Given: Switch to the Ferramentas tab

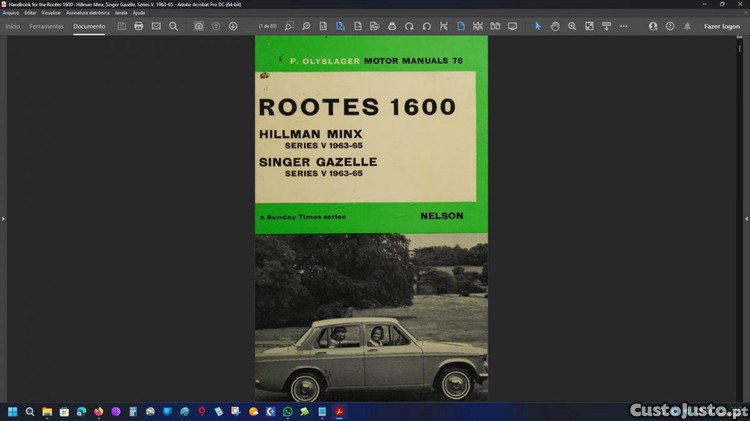Looking at the screenshot, I should pyautogui.click(x=46, y=26).
